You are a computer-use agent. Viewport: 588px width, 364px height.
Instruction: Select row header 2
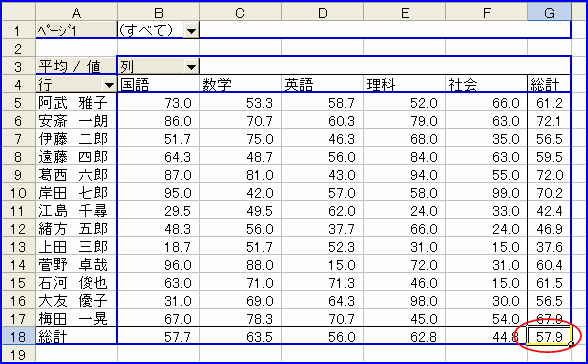coord(19,49)
